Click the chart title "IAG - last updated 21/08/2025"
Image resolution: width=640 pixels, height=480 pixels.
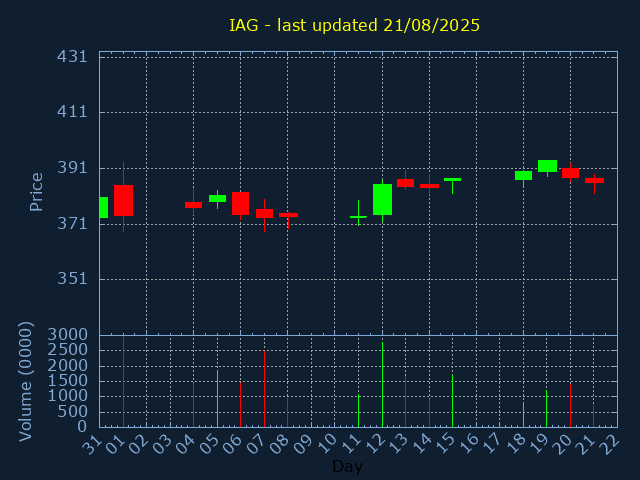tap(354, 25)
